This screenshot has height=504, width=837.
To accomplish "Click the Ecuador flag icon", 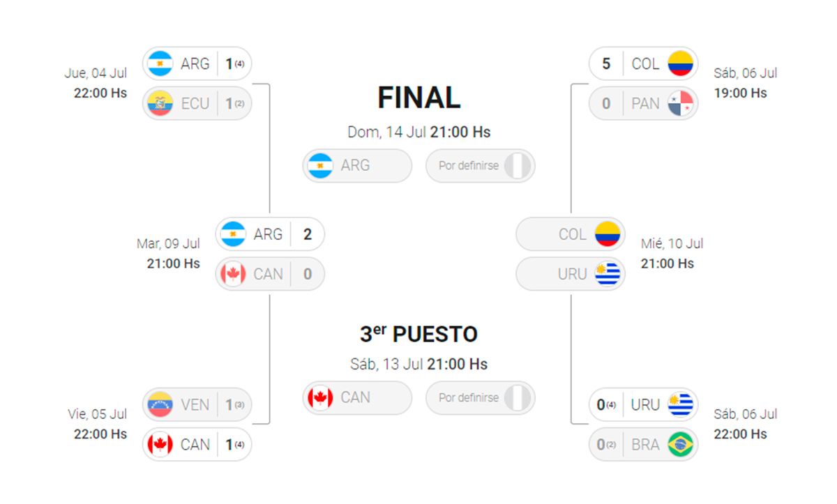I will point(160,104).
